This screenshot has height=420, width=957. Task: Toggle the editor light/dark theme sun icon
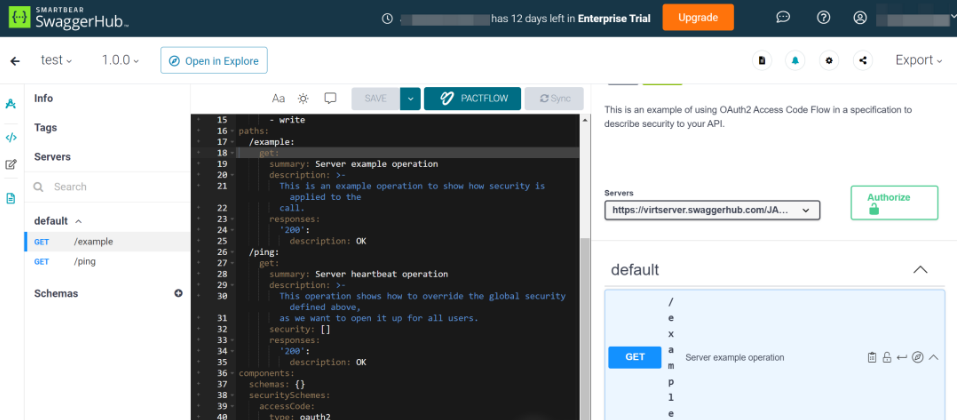(x=303, y=98)
